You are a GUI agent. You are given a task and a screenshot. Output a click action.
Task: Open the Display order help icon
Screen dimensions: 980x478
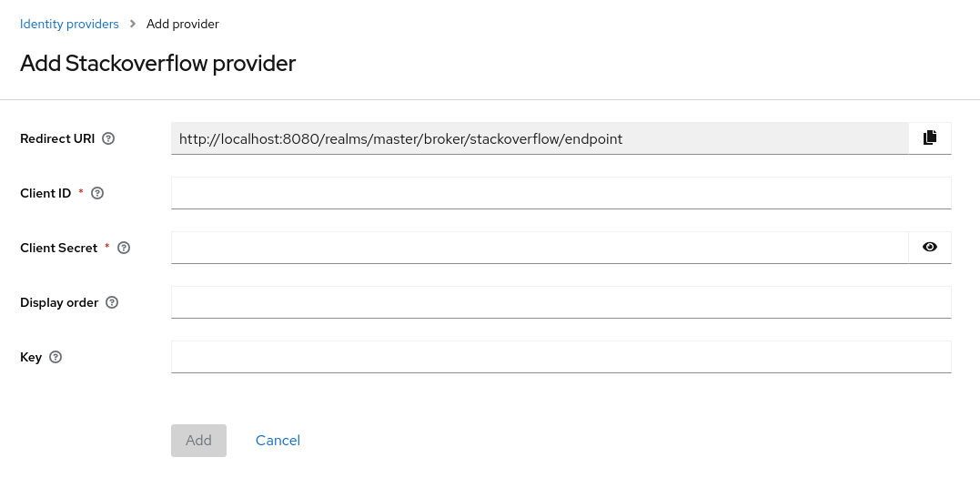(112, 302)
